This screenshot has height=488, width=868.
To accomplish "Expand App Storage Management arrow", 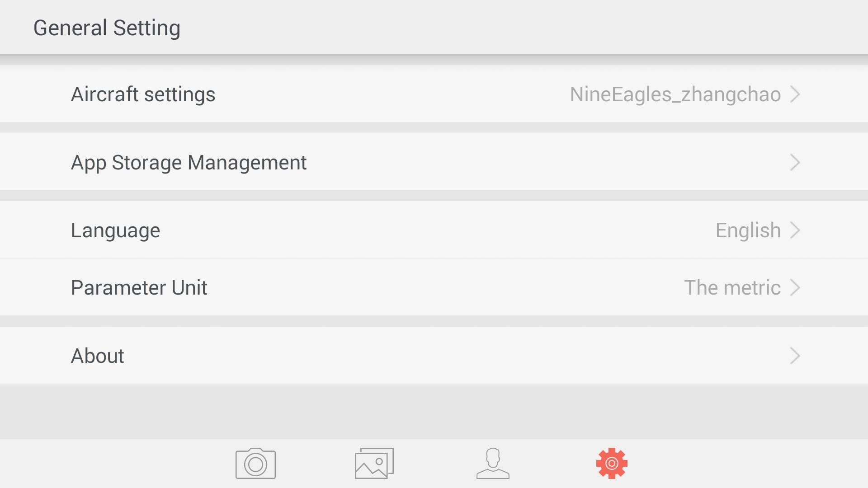I will pos(795,162).
